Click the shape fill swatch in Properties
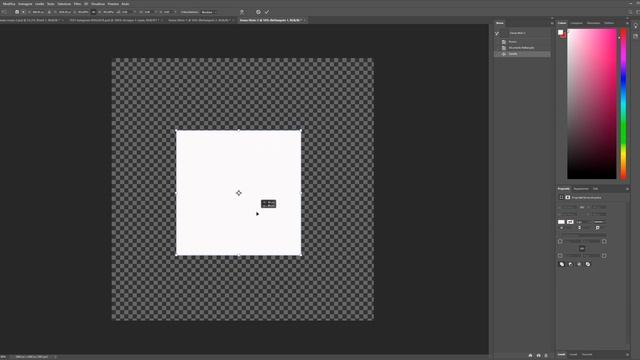Image resolution: width=640 pixels, height=360 pixels. 562,222
